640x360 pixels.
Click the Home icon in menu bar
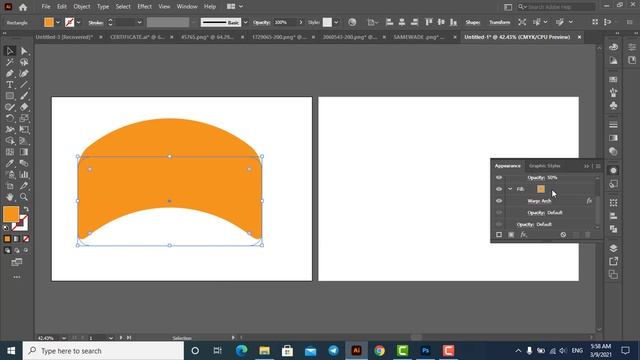click(x=23, y=7)
